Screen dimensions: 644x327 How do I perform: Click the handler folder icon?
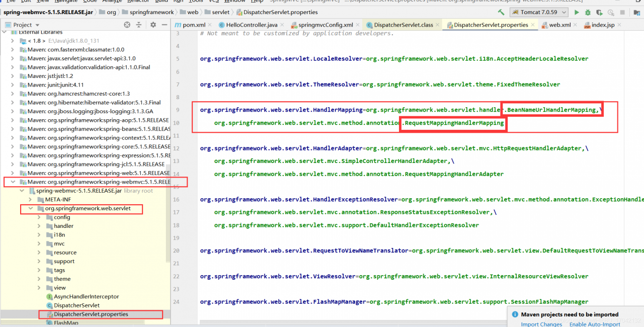(49, 226)
